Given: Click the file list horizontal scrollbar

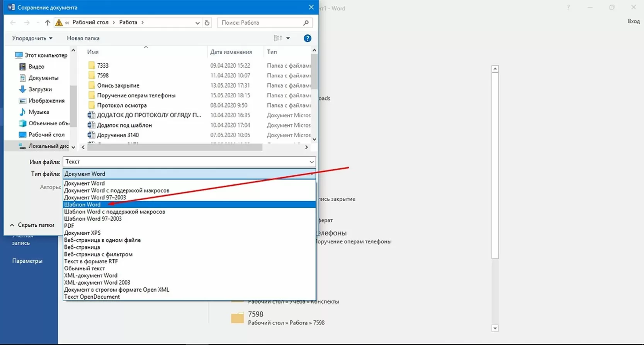Looking at the screenshot, I should pos(175,147).
